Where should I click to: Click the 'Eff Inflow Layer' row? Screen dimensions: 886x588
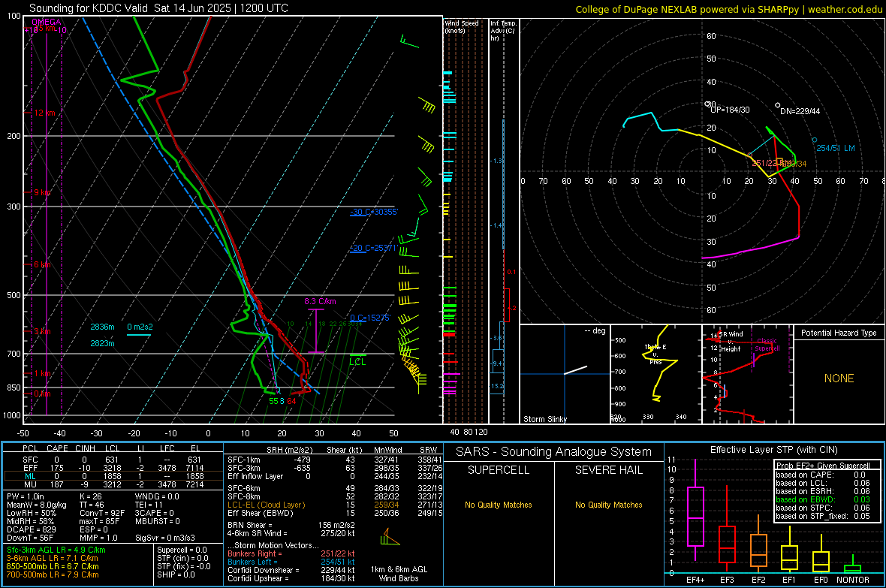click(x=335, y=476)
